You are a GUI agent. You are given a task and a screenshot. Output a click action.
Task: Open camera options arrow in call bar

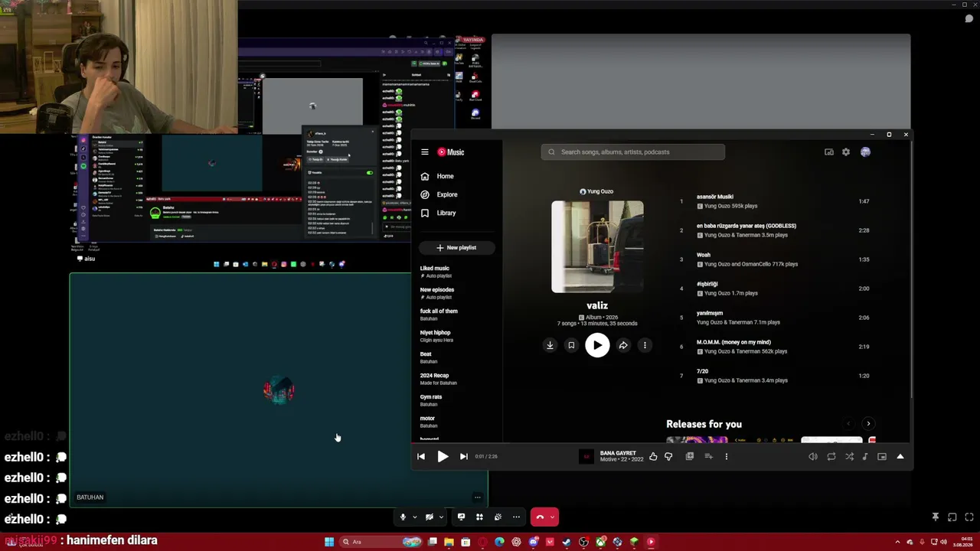point(441,517)
